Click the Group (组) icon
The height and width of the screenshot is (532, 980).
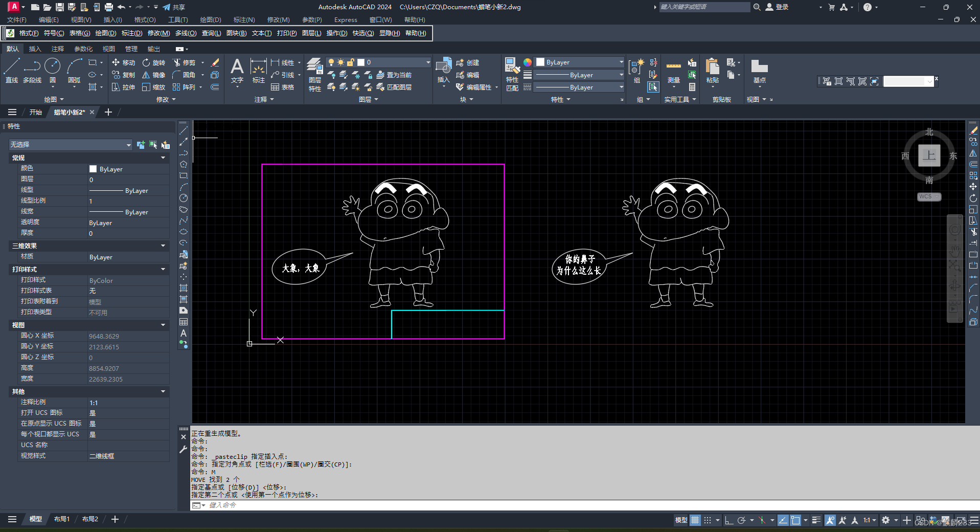(x=636, y=71)
